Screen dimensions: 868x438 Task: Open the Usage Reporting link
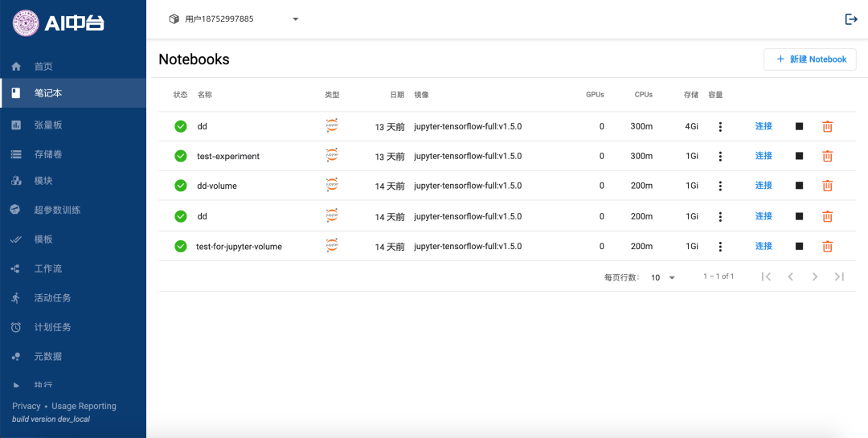(x=84, y=406)
